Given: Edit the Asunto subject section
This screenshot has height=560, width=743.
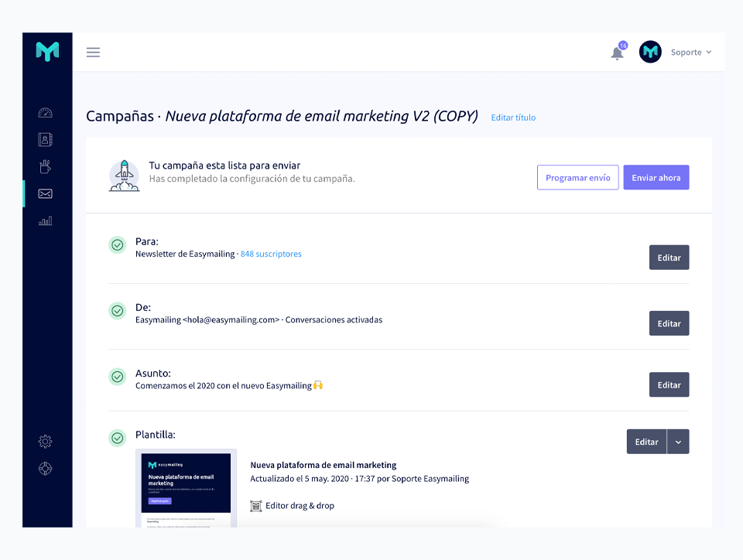Looking at the screenshot, I should pos(669,385).
